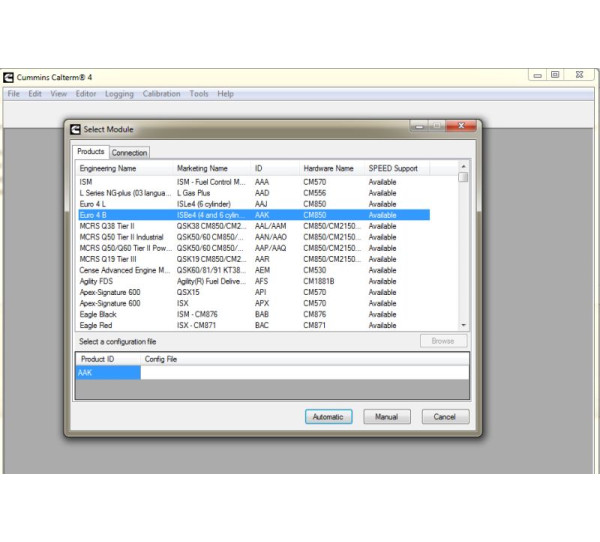Image resolution: width=600 pixels, height=542 pixels.
Task: Open the File menu
Action: click(14, 94)
